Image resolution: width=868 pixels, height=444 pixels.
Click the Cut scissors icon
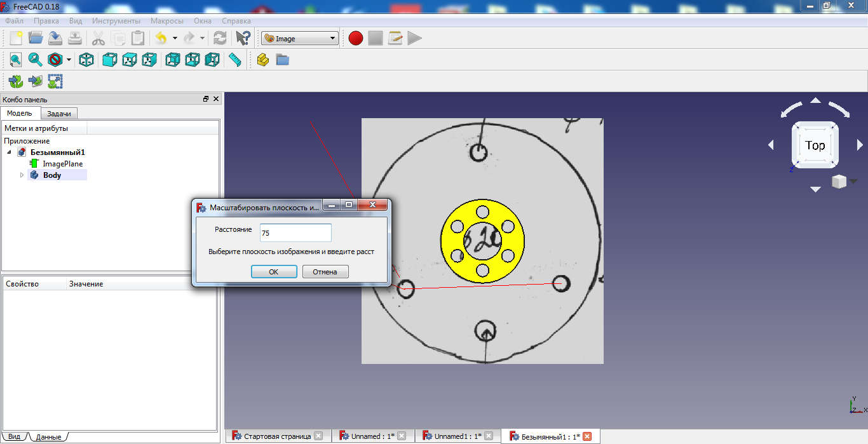tap(98, 38)
